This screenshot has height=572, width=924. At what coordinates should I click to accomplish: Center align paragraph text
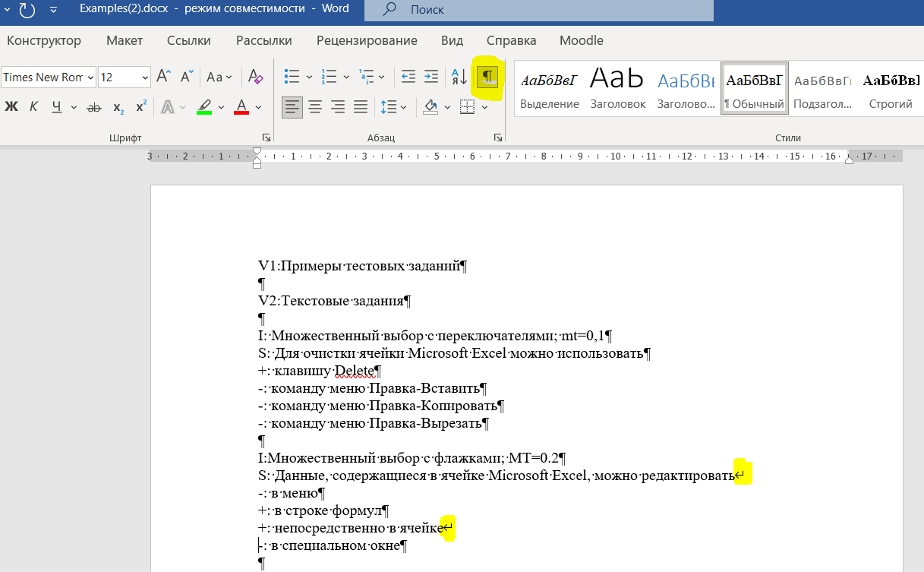315,107
